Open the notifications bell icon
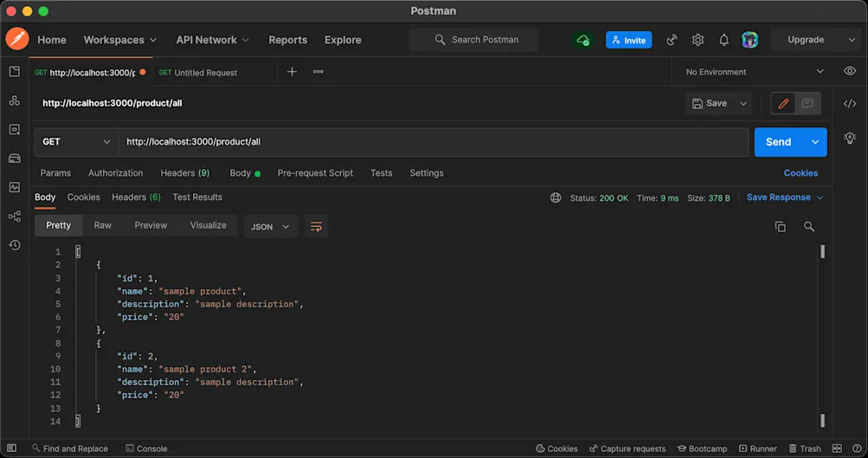868x458 pixels. [723, 40]
